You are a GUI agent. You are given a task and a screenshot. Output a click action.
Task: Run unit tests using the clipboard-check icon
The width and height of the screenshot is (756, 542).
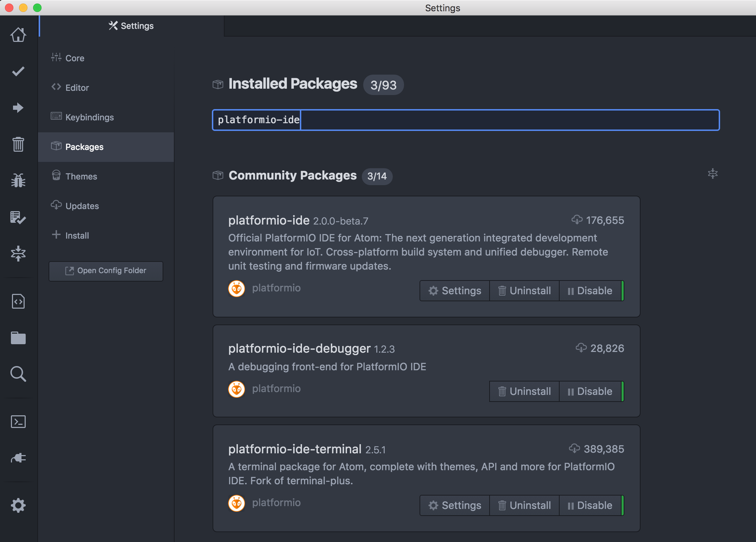coord(18,218)
